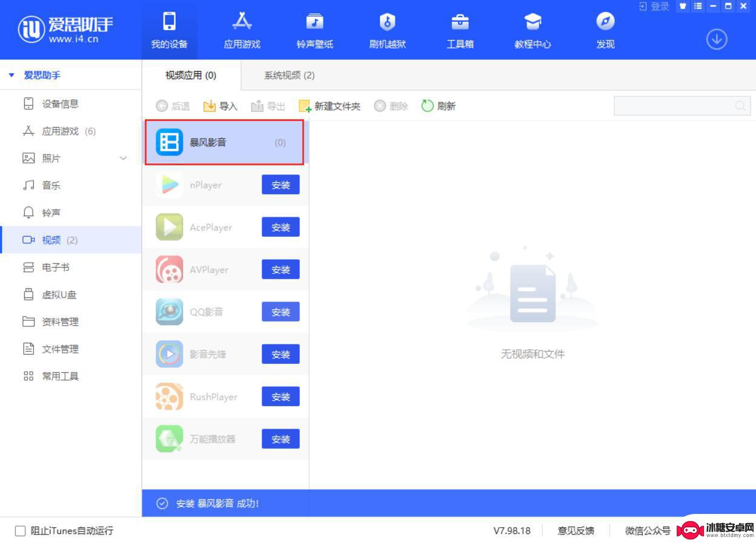This screenshot has width=756, height=543.
Task: Open the download manager arrow icon
Action: click(717, 39)
